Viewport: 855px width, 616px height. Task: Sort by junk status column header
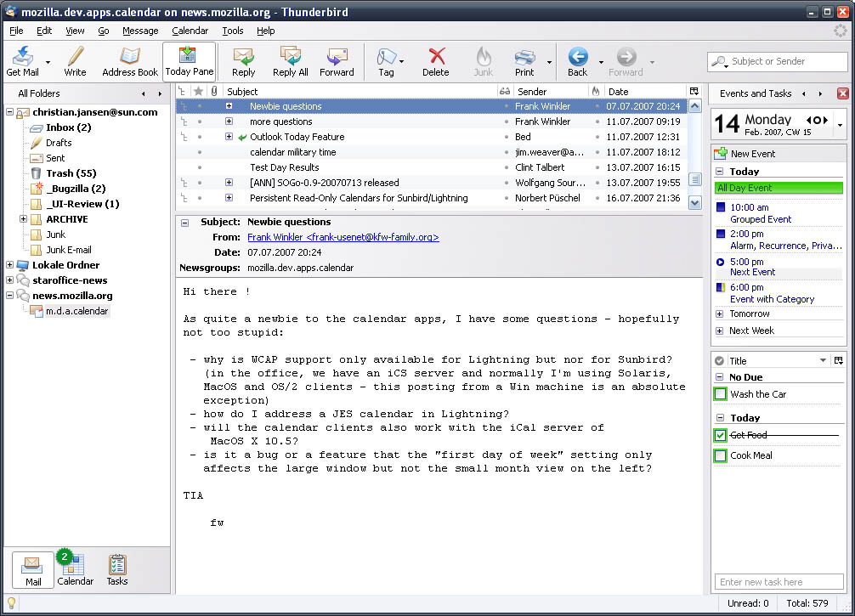tap(596, 92)
